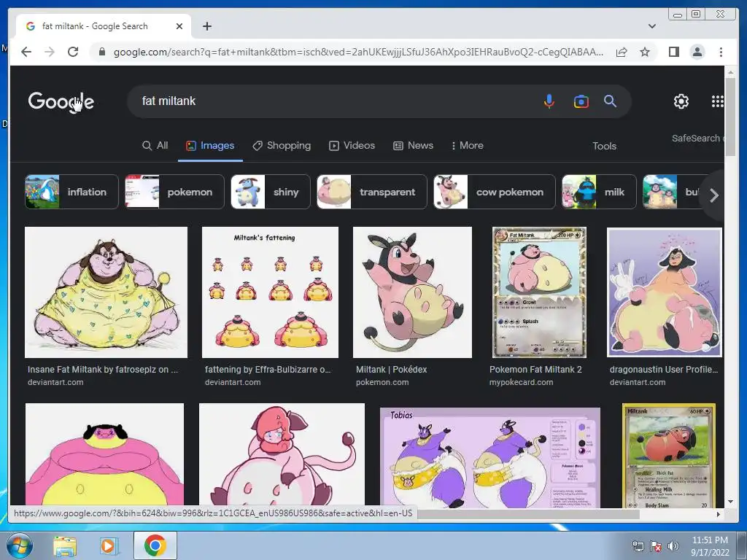Bookmark this page with star icon
The height and width of the screenshot is (560, 747).
click(x=645, y=52)
